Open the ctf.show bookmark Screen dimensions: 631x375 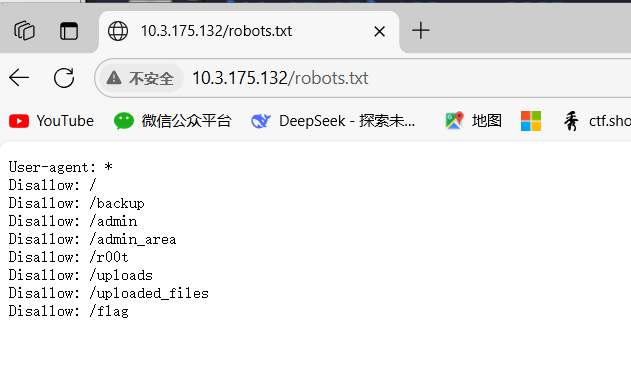(x=596, y=121)
